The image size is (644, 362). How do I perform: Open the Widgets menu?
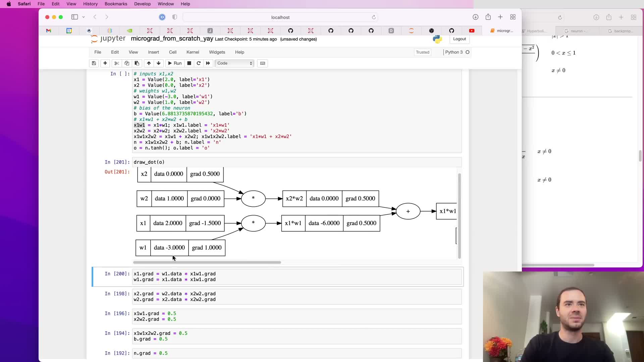click(x=217, y=52)
